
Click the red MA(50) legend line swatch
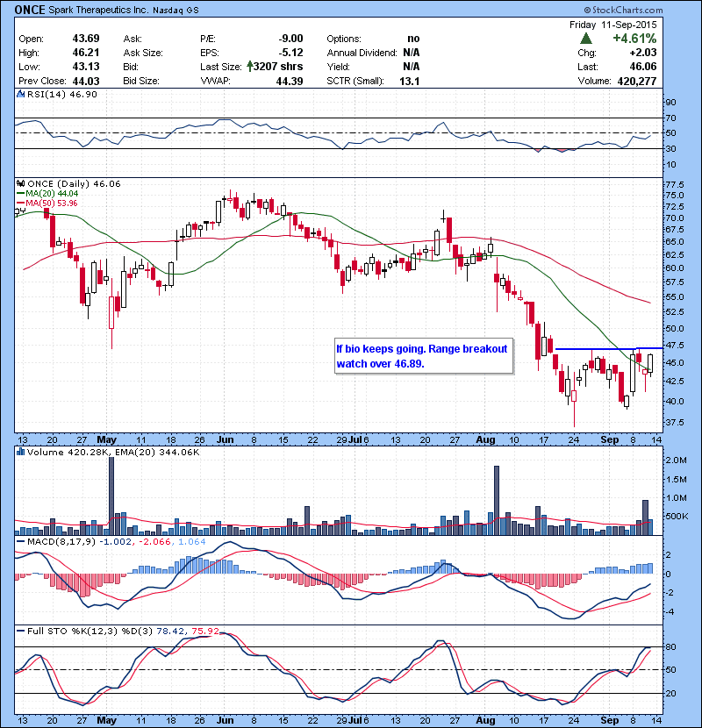tap(20, 203)
